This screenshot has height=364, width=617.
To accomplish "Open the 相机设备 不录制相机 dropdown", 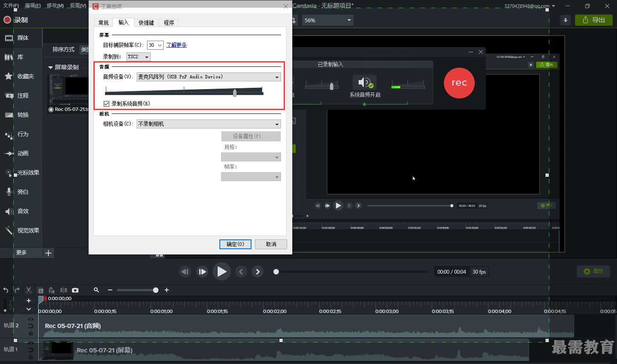I will click(209, 124).
